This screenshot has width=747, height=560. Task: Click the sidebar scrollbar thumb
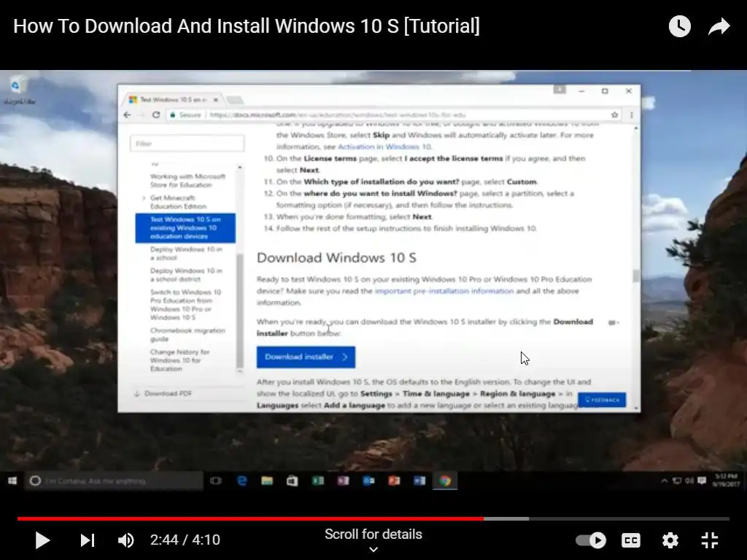click(x=239, y=309)
